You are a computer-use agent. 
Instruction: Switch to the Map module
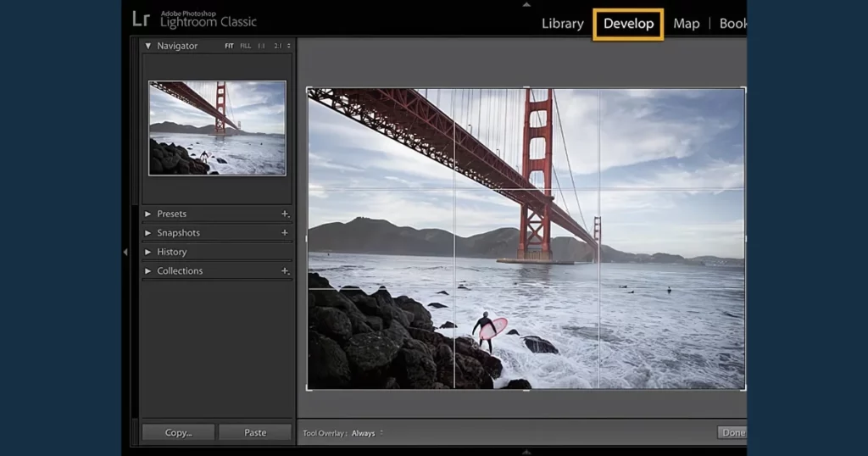pos(687,24)
